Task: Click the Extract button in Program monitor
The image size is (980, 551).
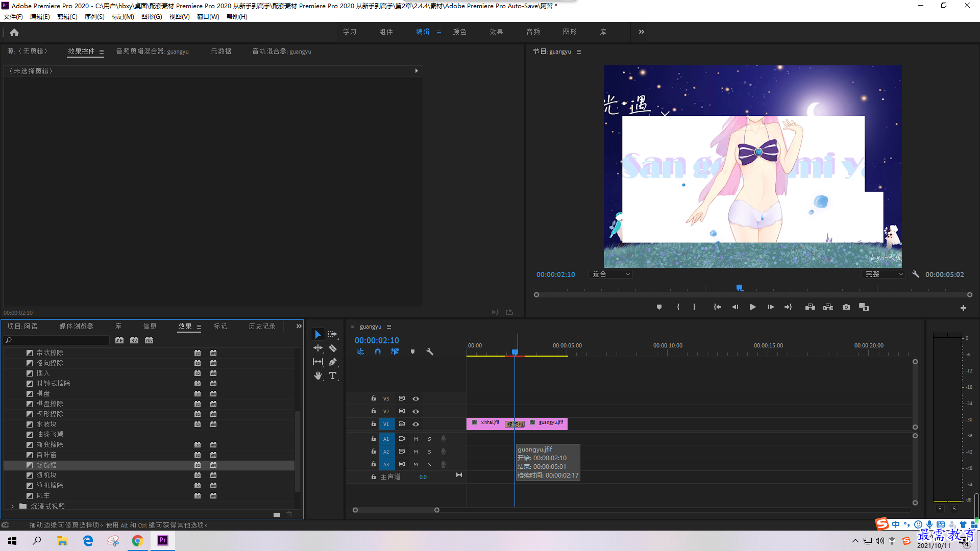Action: tap(828, 307)
